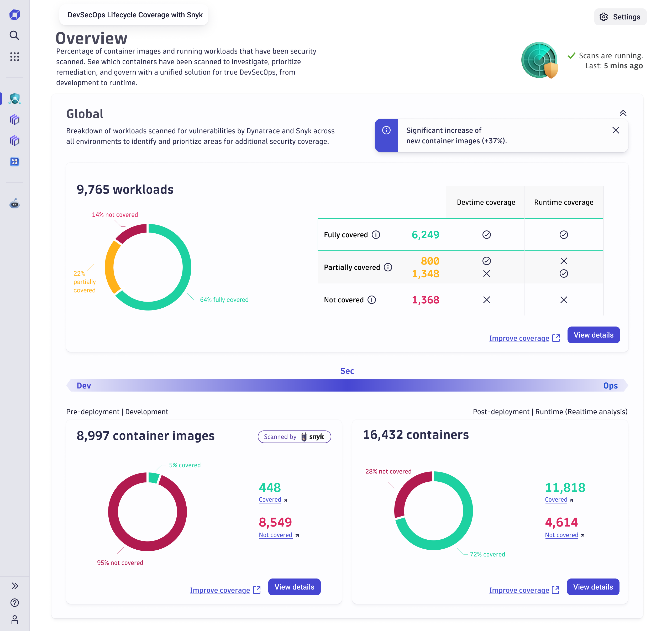
Task: Select the Scanned by Snyk badge
Action: click(x=295, y=436)
